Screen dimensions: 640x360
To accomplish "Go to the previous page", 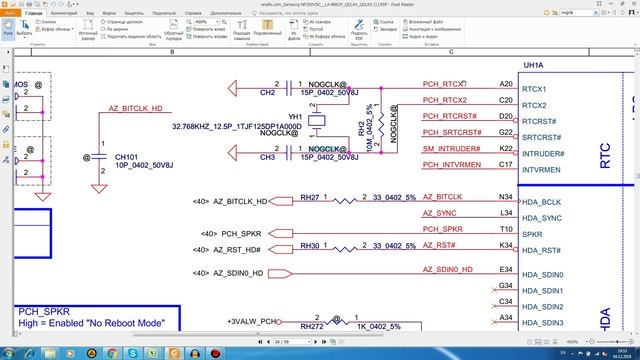I will pyautogui.click(x=268, y=342).
